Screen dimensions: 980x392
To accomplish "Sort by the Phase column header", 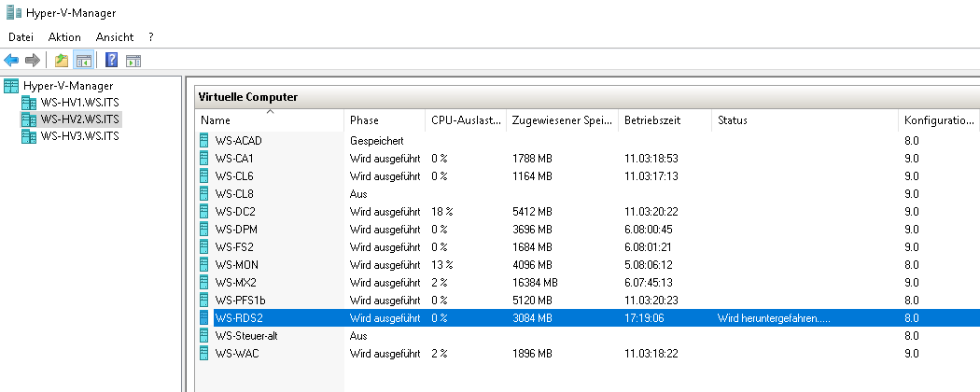I will point(385,120).
